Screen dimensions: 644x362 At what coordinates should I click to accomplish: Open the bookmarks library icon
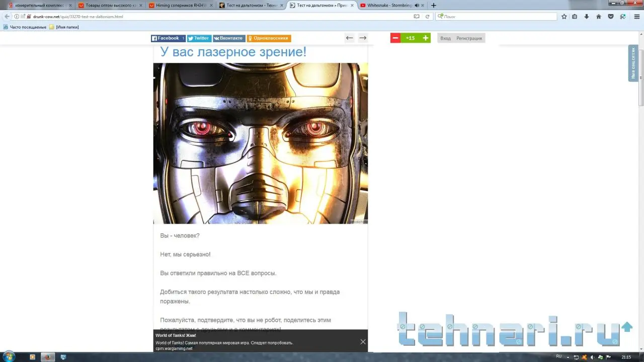[x=575, y=17]
